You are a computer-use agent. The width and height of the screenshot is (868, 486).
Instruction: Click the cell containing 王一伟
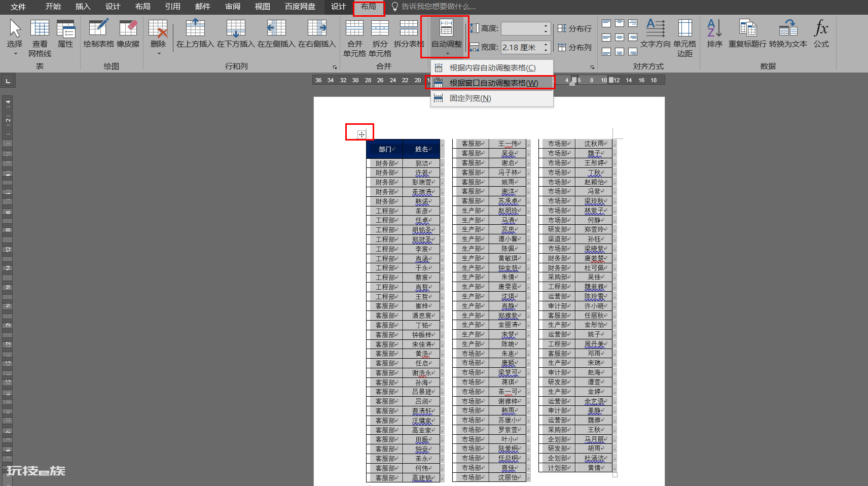pyautogui.click(x=508, y=144)
